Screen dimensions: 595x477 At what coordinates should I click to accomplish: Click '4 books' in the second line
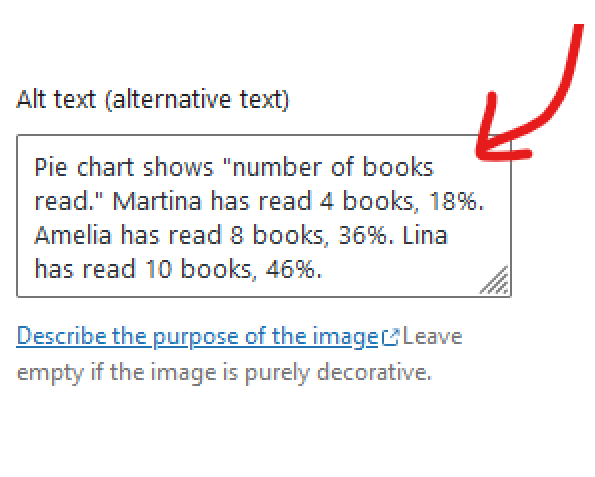pyautogui.click(x=367, y=201)
